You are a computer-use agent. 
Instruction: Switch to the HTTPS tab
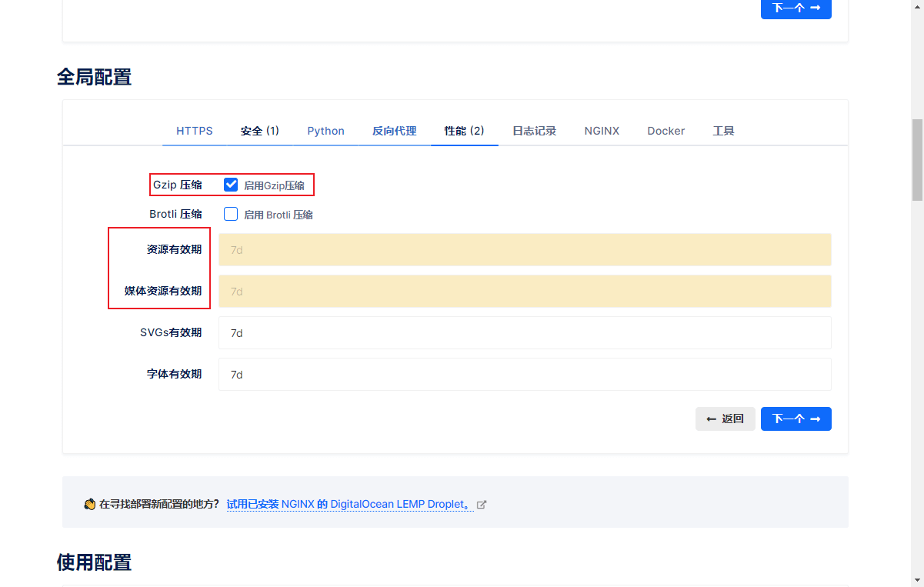point(195,131)
